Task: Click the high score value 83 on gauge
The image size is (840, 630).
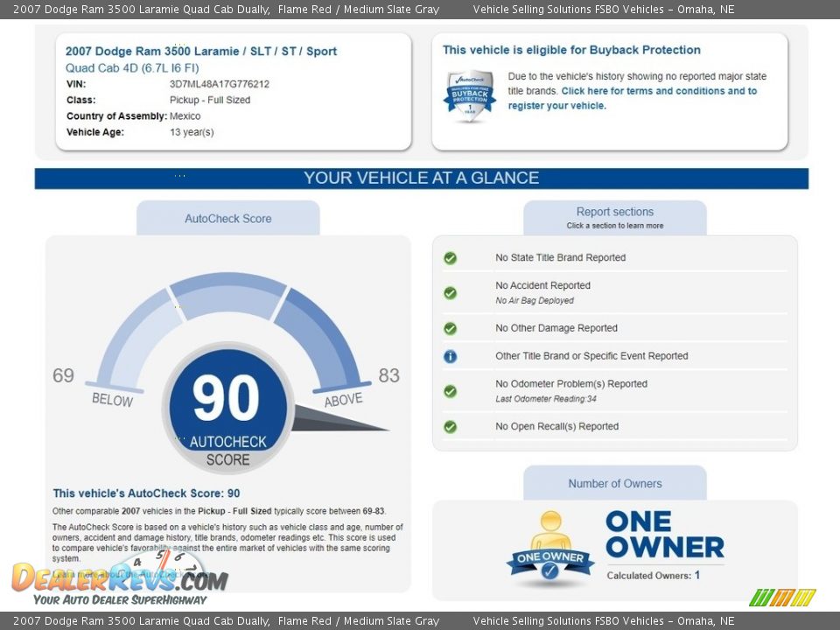Action: [x=388, y=375]
